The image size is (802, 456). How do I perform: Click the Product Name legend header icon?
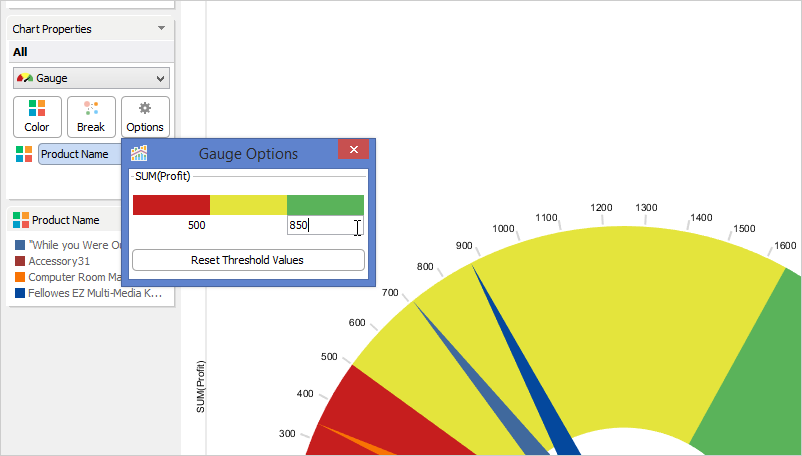click(21, 220)
